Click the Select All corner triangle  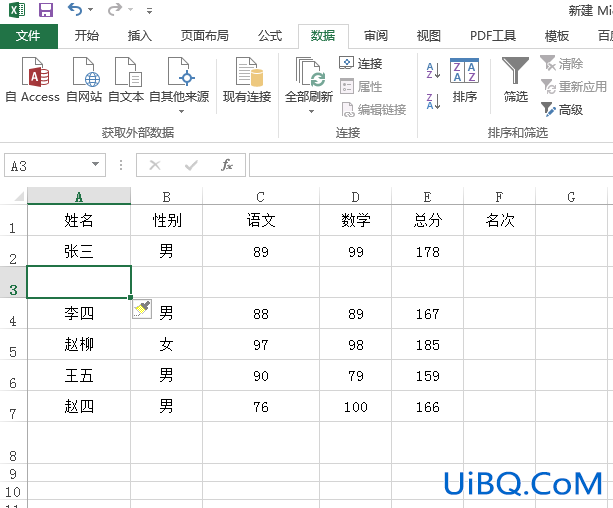(19, 196)
